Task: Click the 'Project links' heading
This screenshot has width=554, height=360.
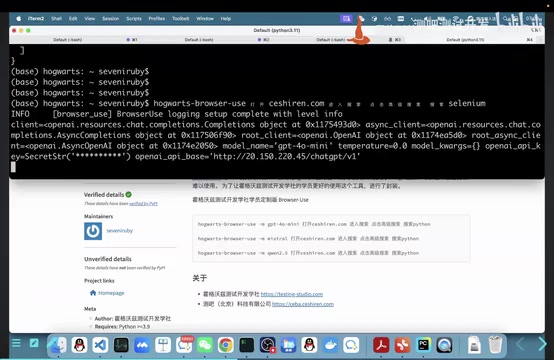Action: tap(99, 281)
